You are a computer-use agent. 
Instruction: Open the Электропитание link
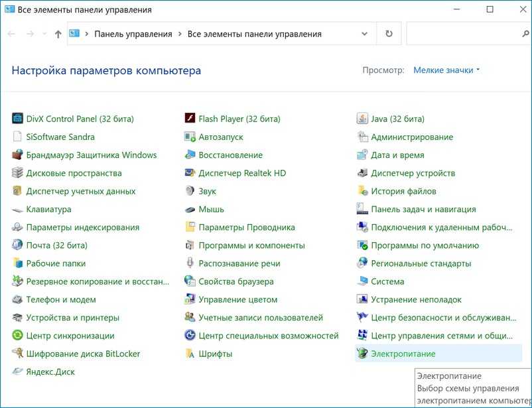pyautogui.click(x=403, y=354)
